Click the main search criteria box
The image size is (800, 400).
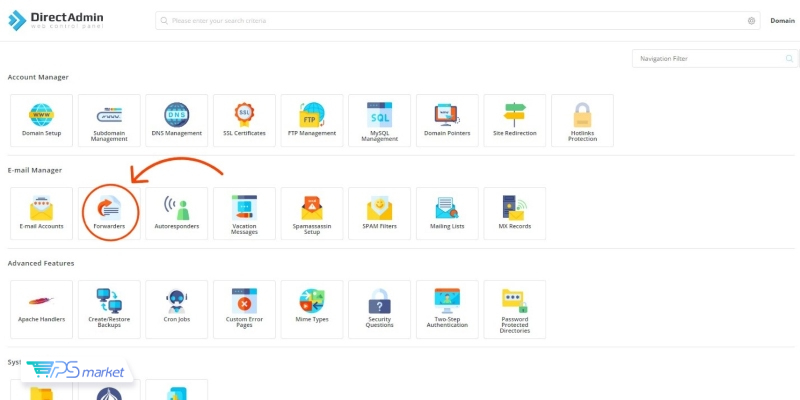tap(450, 20)
